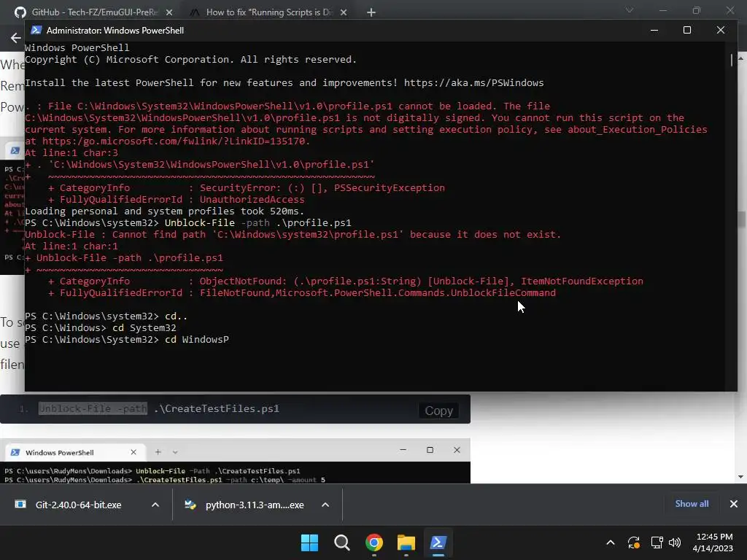Close the GitHub EmuGUI browser tab
The height and width of the screenshot is (560, 747).
(169, 12)
